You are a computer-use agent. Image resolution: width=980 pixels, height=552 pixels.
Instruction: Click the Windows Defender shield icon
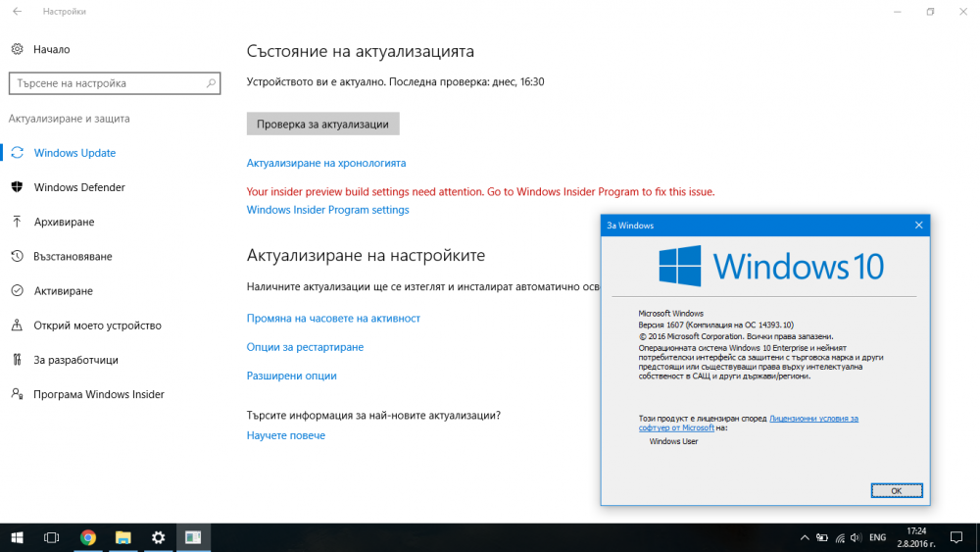(18, 187)
